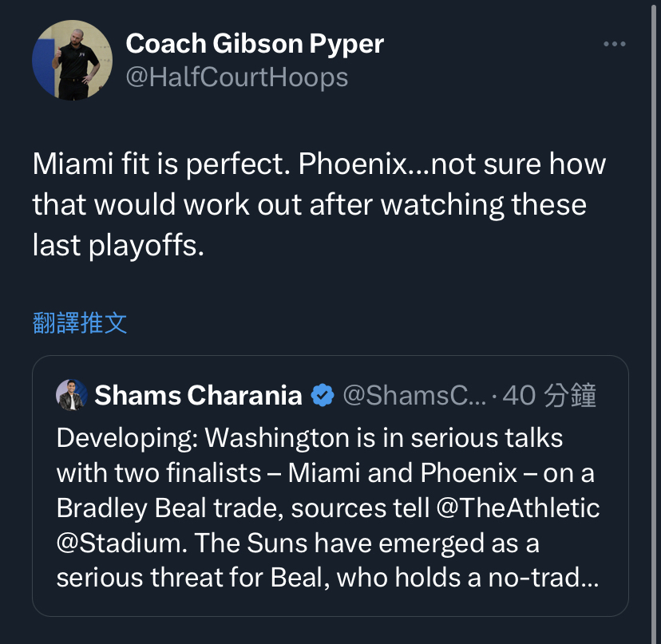Click the 'last playoffs.' line of the tweet

coord(118,245)
